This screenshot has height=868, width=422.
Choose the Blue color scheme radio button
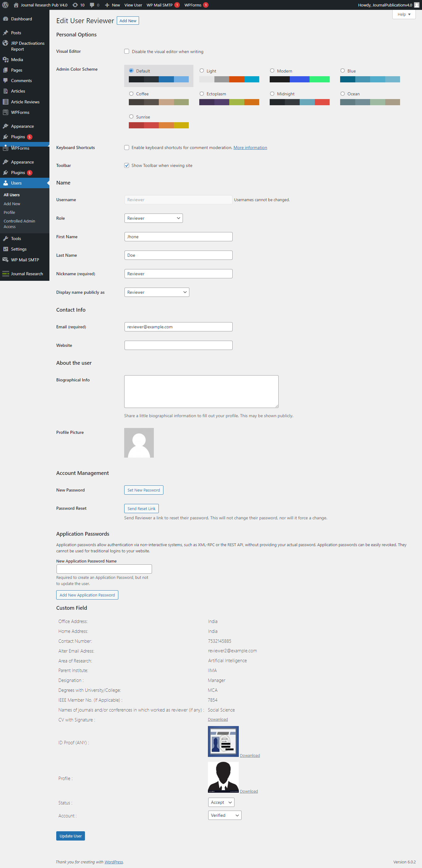tap(343, 71)
